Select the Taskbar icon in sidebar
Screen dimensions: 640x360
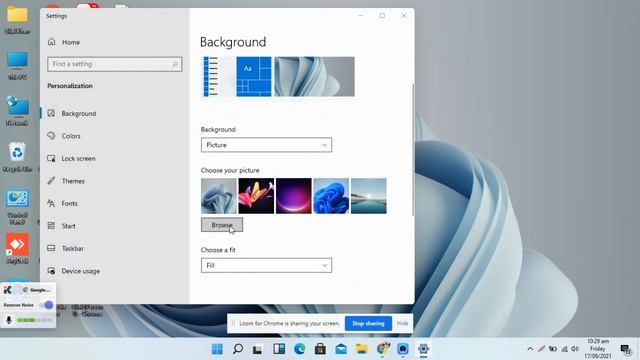click(x=51, y=248)
